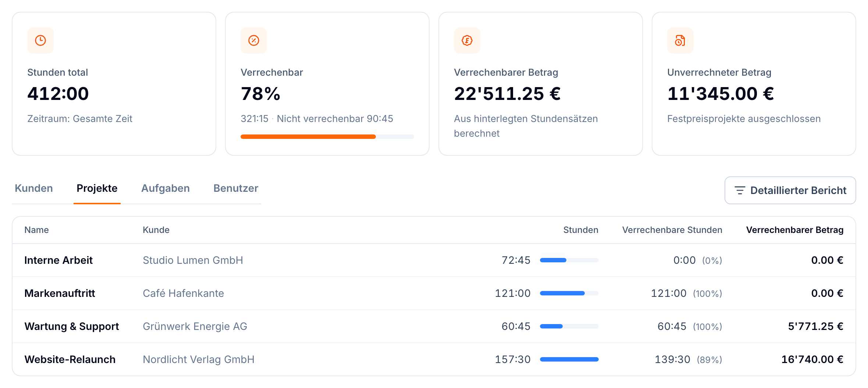This screenshot has width=868, height=388.
Task: Switch to the Kunden tab
Action: click(34, 188)
